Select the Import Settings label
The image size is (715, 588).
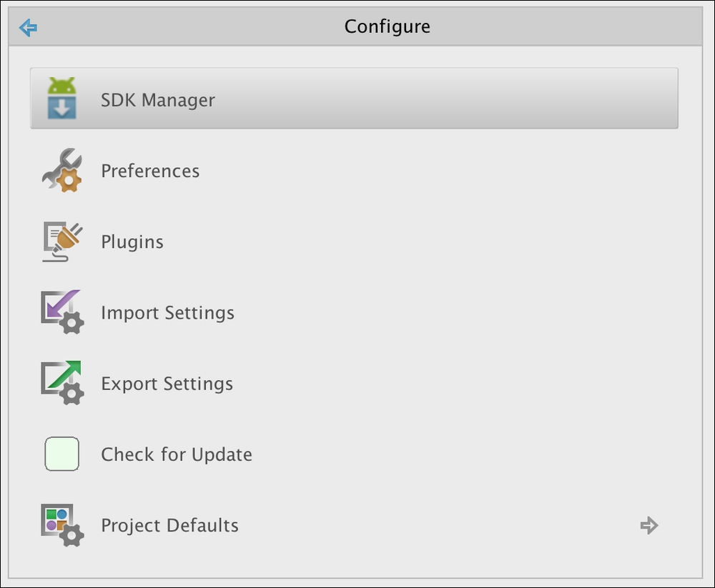pyautogui.click(x=167, y=313)
